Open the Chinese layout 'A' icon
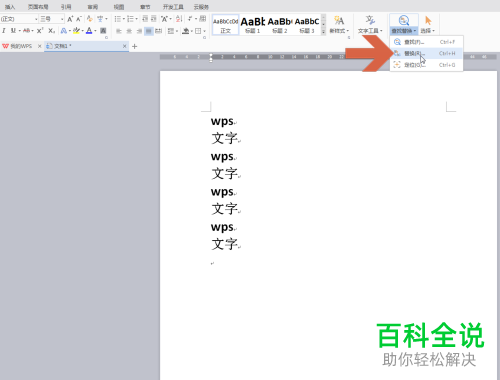The width and height of the screenshot is (500, 380). pos(165,19)
